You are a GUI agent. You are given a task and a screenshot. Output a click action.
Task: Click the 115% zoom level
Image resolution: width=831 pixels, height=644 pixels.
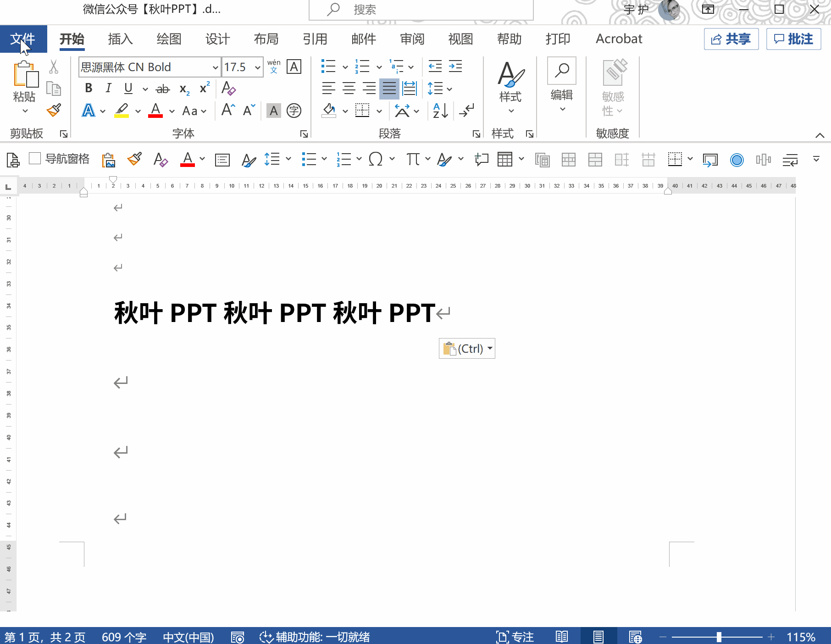coord(801,637)
